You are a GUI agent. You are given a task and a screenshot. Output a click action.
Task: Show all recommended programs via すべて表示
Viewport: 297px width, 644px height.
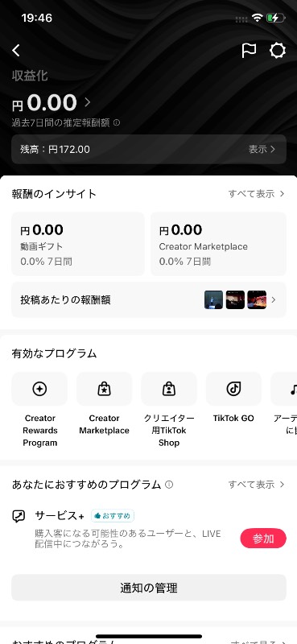tap(256, 485)
